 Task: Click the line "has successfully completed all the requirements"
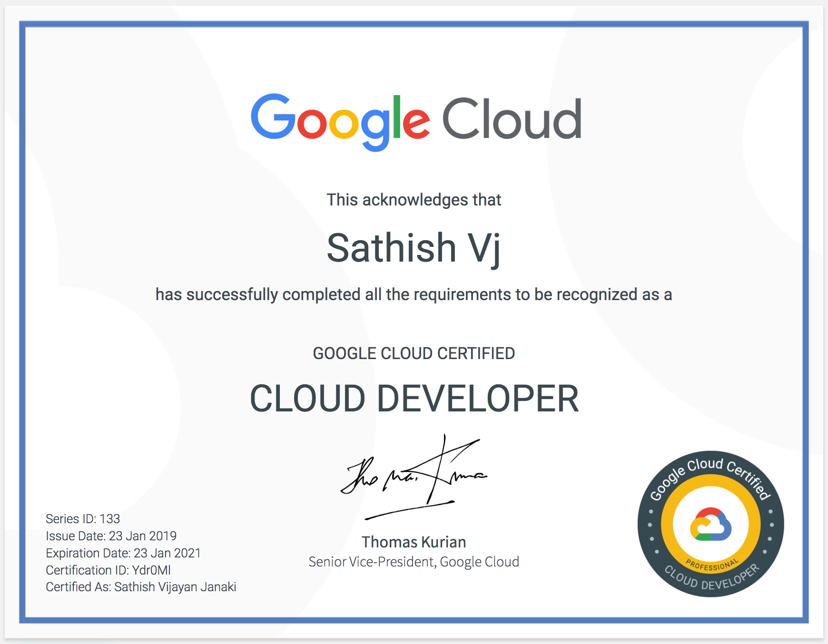414,295
